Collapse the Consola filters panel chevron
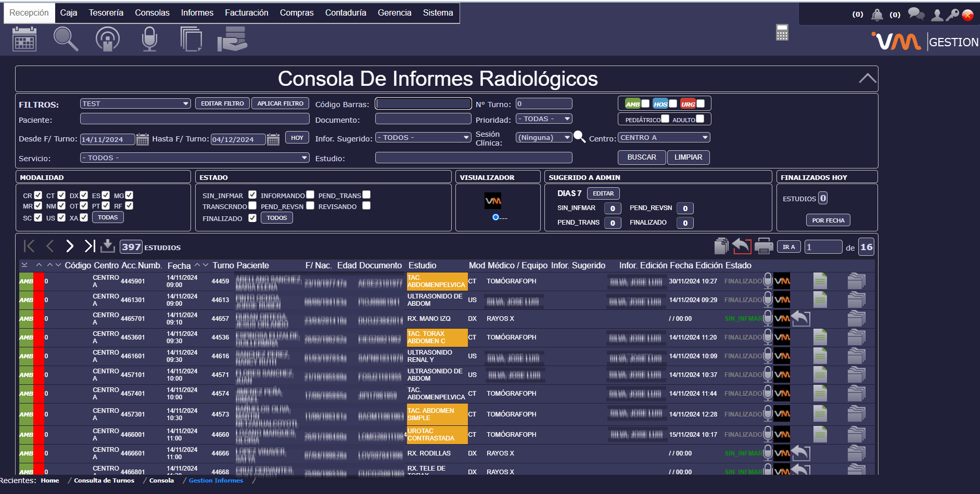This screenshot has width=980, height=494. pyautogui.click(x=867, y=79)
